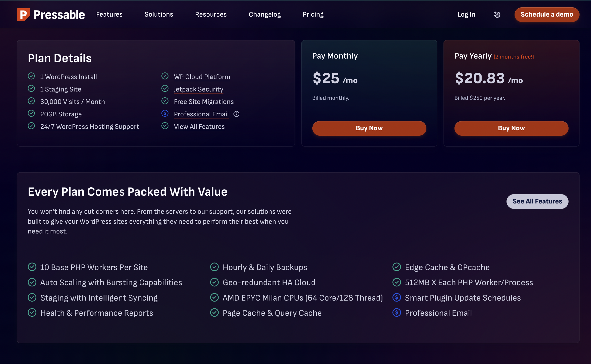Click the Professional Email info icon
Screen dimensions: 591x364
(x=236, y=114)
